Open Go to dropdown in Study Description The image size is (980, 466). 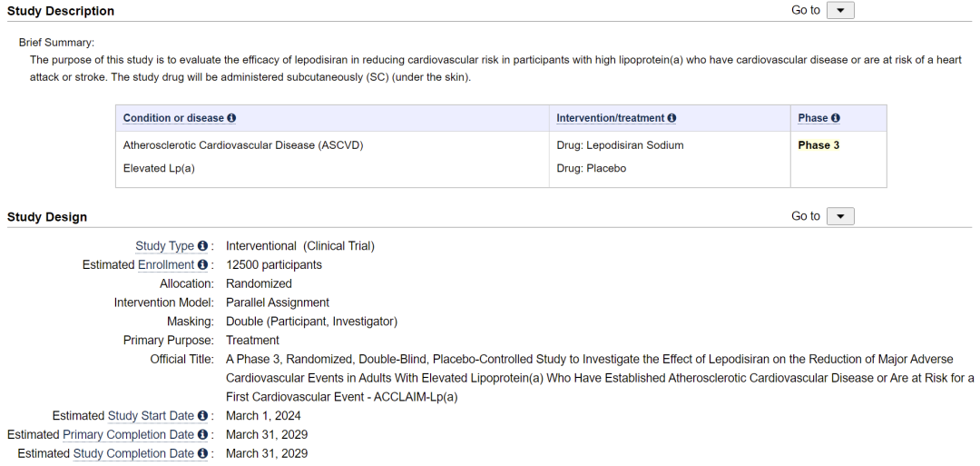point(840,11)
